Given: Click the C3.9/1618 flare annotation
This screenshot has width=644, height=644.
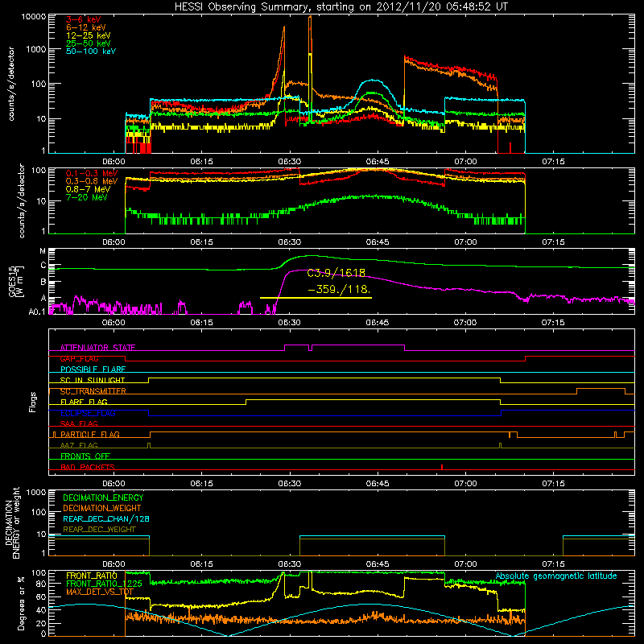Looking at the screenshot, I should click(x=336, y=273).
